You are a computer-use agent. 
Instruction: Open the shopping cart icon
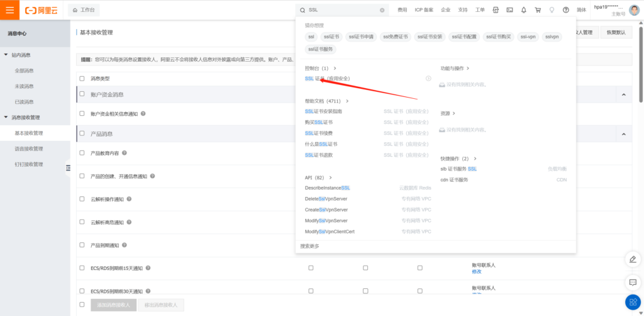(538, 10)
